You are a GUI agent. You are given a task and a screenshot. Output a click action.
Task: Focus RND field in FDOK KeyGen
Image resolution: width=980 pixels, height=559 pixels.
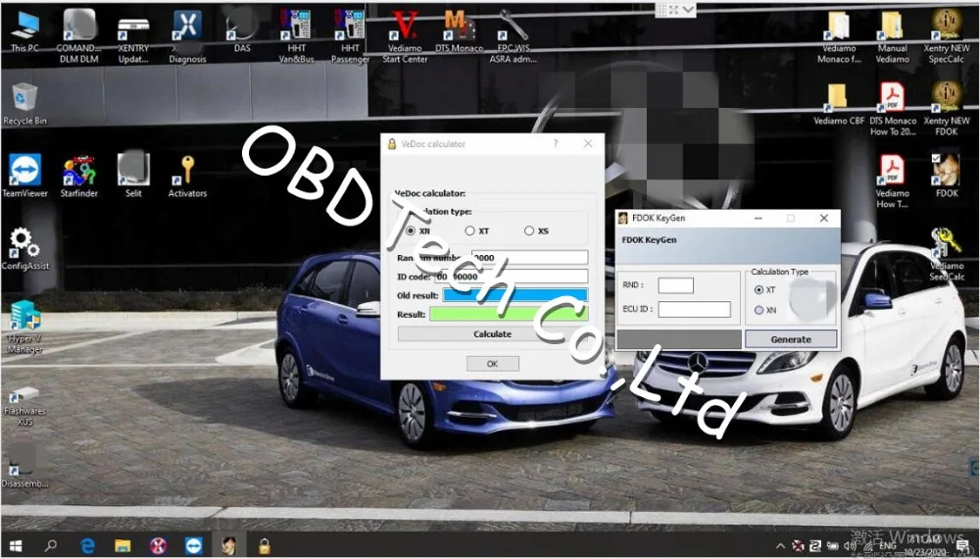click(675, 285)
